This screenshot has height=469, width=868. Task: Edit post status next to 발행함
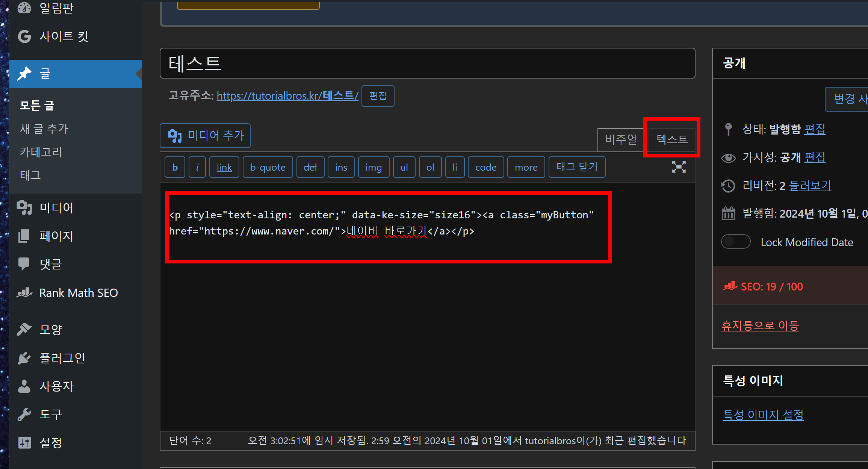[815, 129]
